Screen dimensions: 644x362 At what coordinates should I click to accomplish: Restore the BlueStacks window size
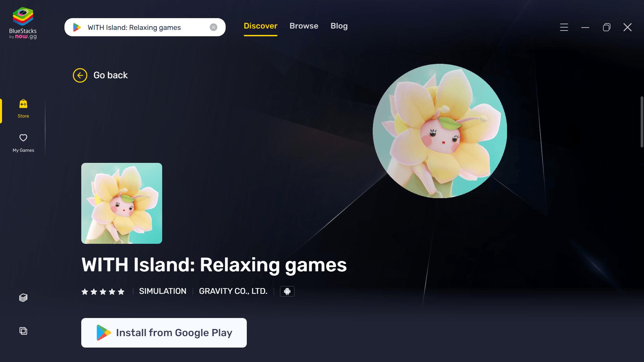606,27
